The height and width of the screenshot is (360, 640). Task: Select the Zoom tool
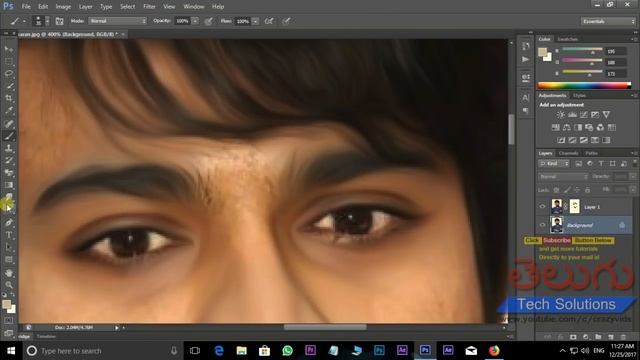point(9,285)
